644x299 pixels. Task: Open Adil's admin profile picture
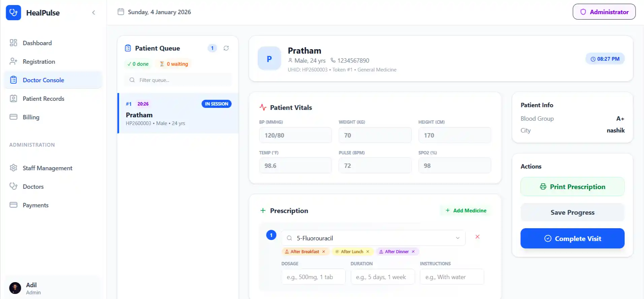15,288
